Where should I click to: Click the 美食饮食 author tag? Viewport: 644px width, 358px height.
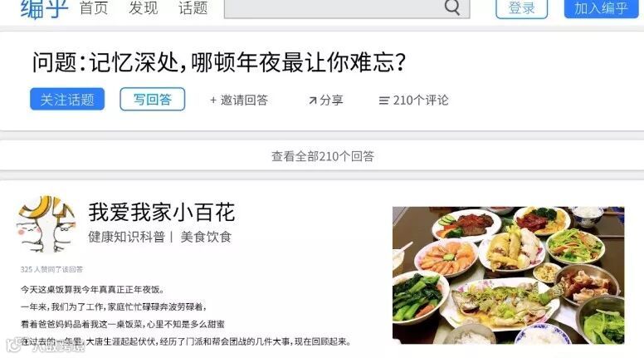[206, 237]
